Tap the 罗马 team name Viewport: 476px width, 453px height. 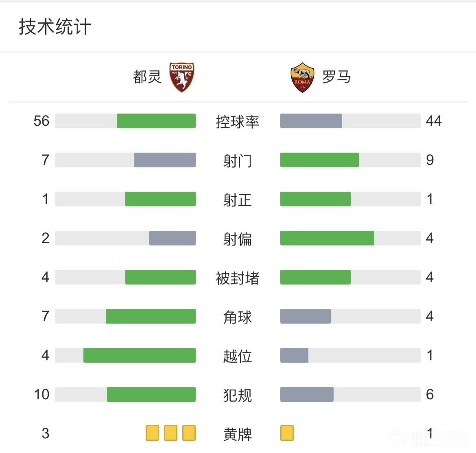click(336, 77)
